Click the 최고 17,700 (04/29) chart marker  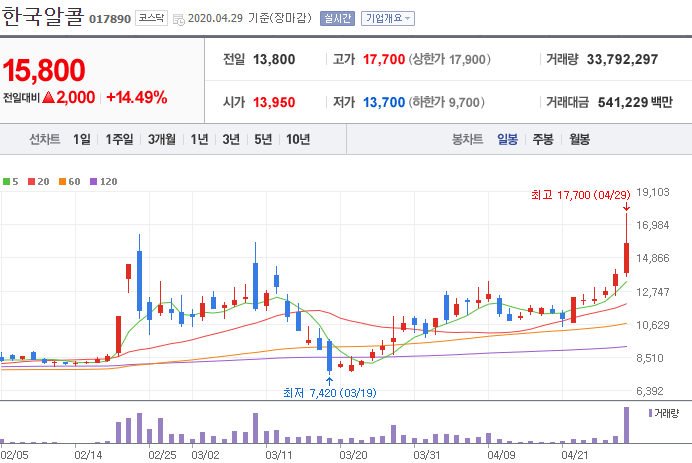point(581,195)
